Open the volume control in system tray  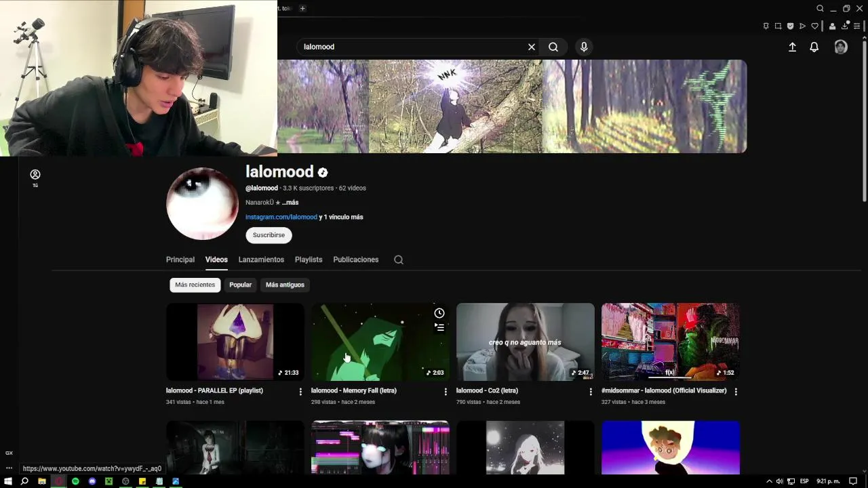click(779, 481)
